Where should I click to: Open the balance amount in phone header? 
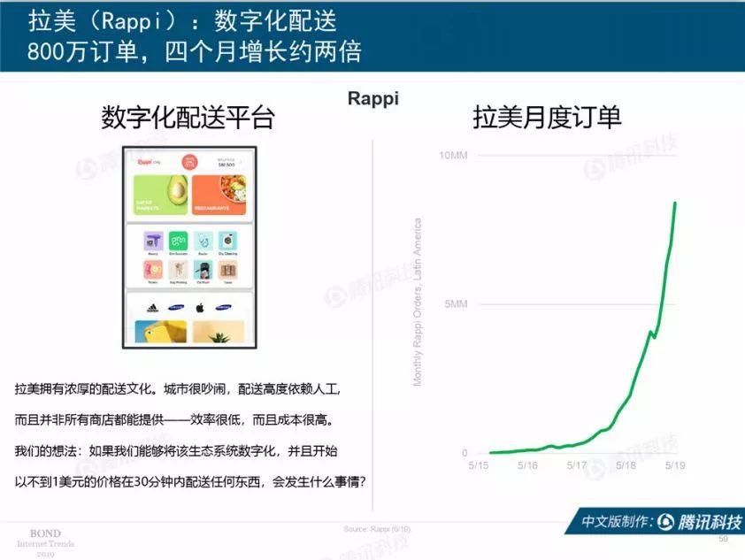(227, 165)
